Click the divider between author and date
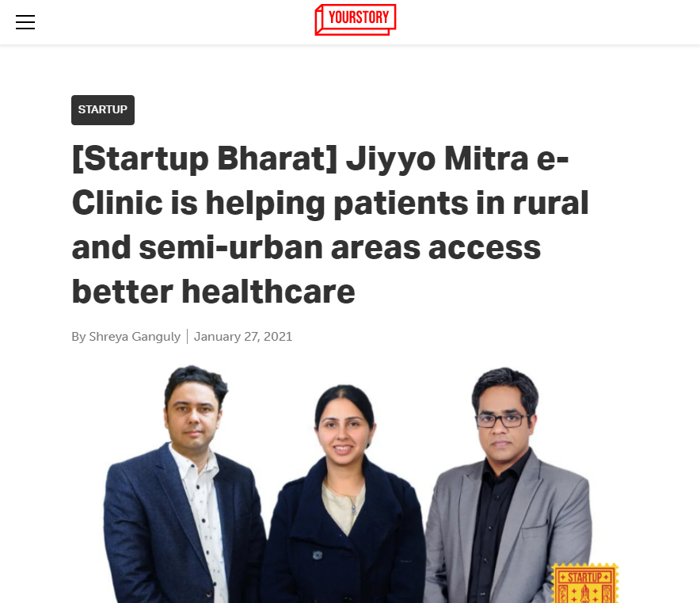Screen dimensions: 700x603 point(188,336)
